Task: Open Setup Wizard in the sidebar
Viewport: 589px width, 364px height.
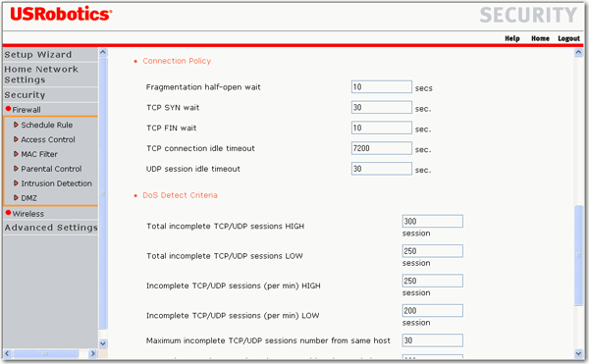Action: click(x=38, y=55)
